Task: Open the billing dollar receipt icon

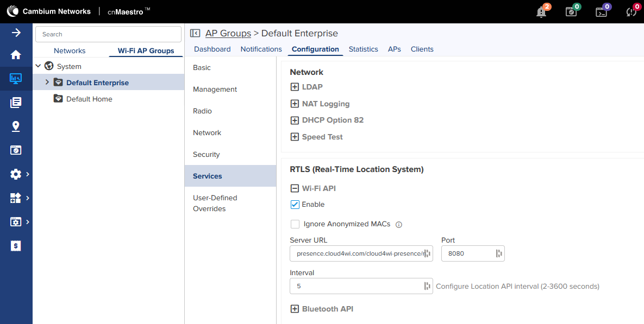Action: pyautogui.click(x=16, y=246)
